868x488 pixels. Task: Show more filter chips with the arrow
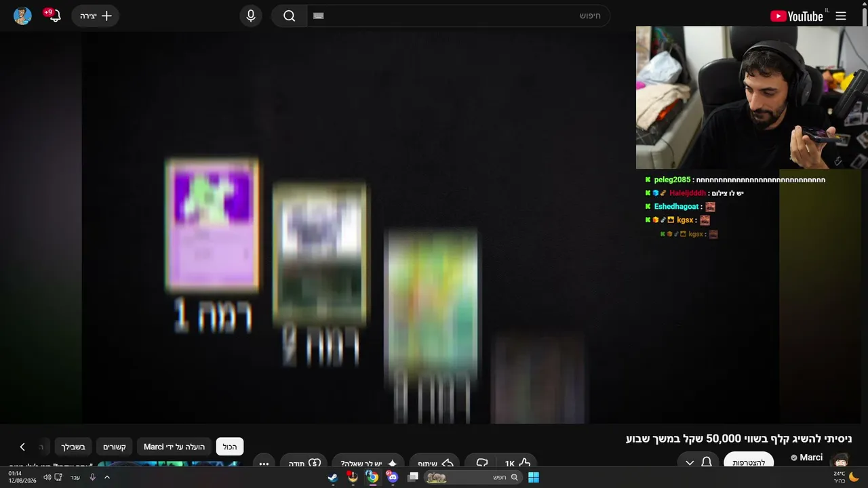coord(22,447)
